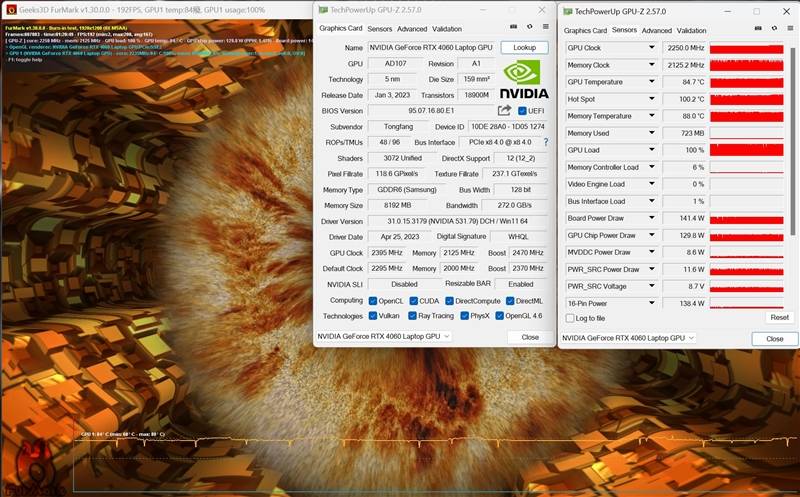This screenshot has width=800, height=497.
Task: Open the Hot Spot sensor dropdown arrow
Action: (x=651, y=99)
